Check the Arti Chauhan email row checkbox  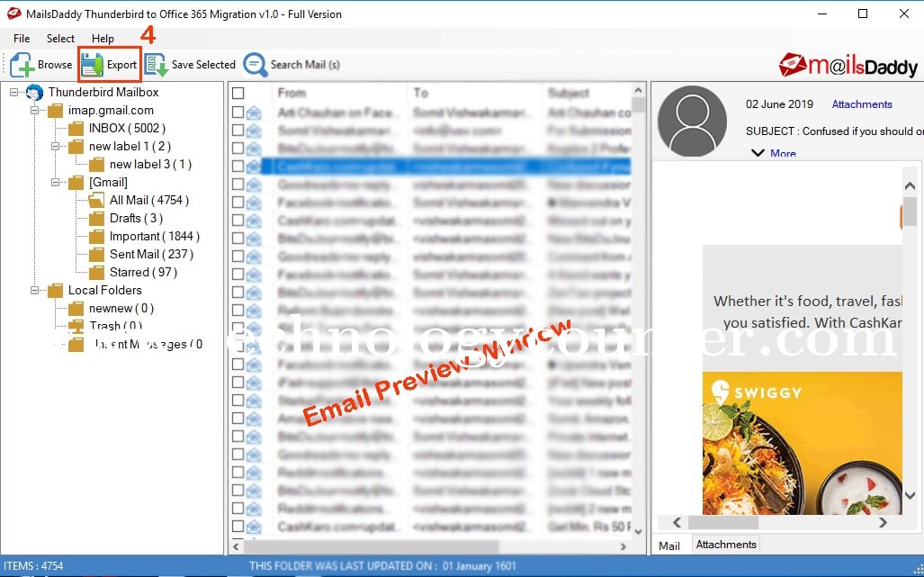click(x=238, y=112)
